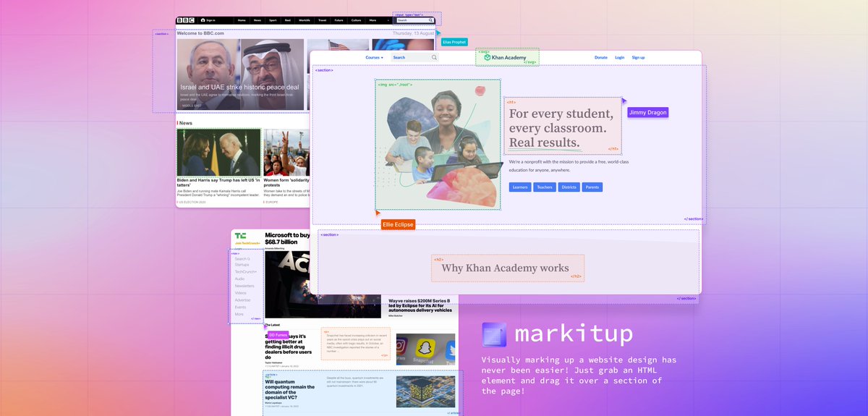
Task: Click 'Why Khan Academy works' heading
Action: tap(505, 268)
